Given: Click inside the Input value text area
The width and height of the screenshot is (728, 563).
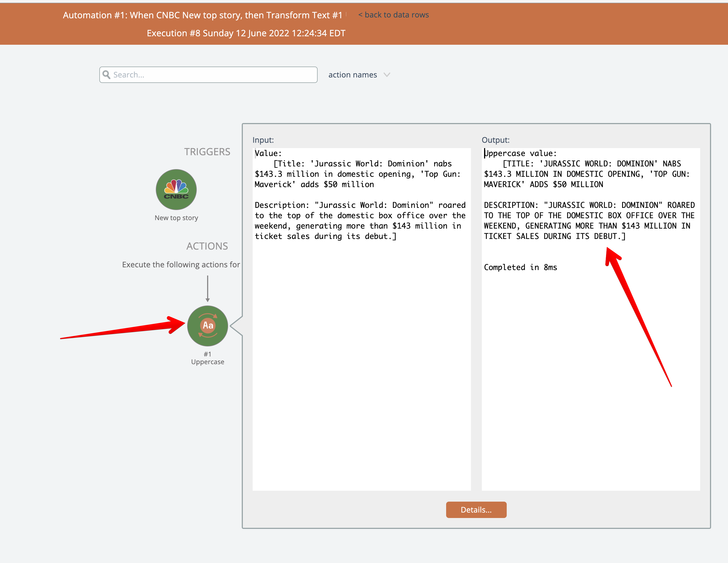Looking at the screenshot, I should click(x=361, y=333).
